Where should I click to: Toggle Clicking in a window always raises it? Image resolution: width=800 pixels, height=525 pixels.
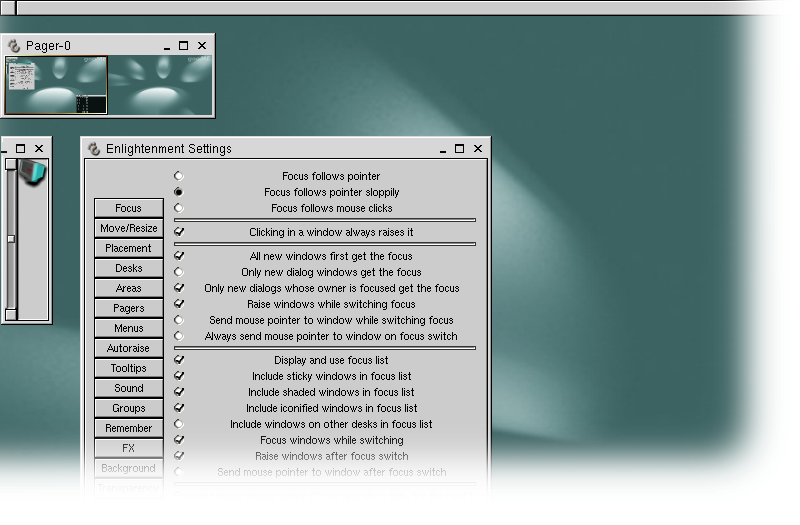(x=179, y=232)
